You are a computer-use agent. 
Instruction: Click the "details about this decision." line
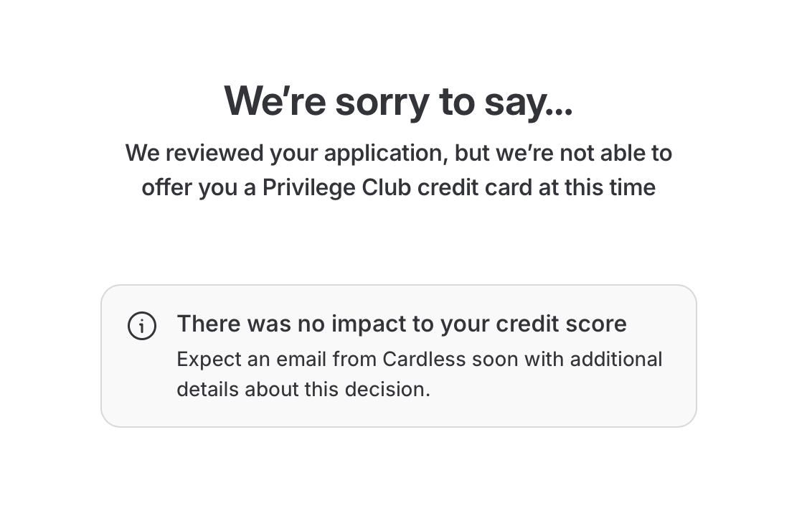303,390
